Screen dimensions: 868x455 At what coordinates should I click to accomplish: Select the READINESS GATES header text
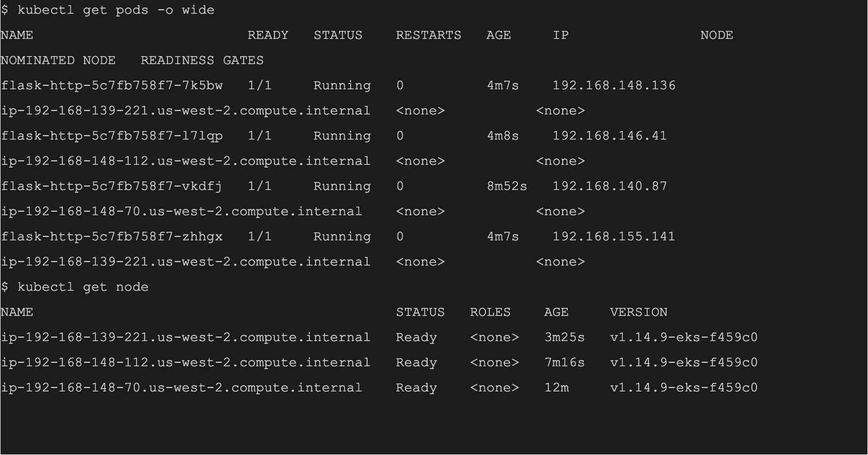pos(202,61)
